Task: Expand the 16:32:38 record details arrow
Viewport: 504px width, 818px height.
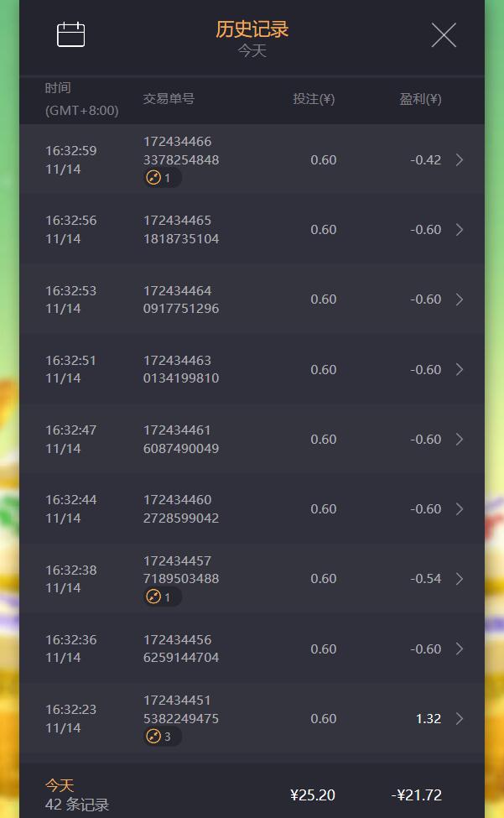Action: [x=460, y=579]
